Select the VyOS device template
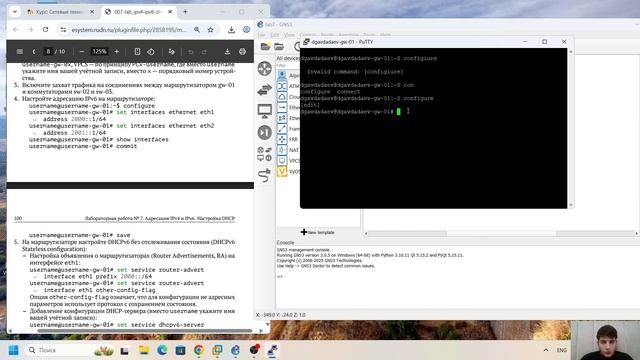This screenshot has height=360, width=640. coord(288,171)
